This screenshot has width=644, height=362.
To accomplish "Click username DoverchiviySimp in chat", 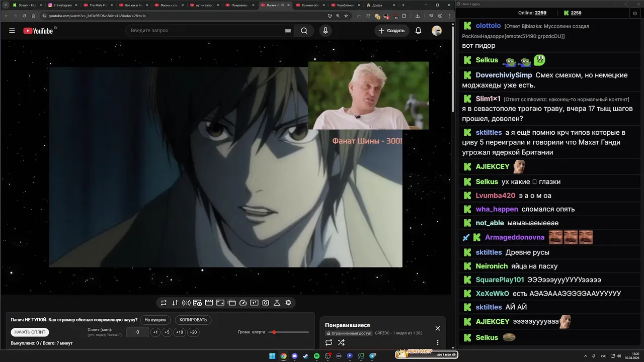I will point(504,75).
